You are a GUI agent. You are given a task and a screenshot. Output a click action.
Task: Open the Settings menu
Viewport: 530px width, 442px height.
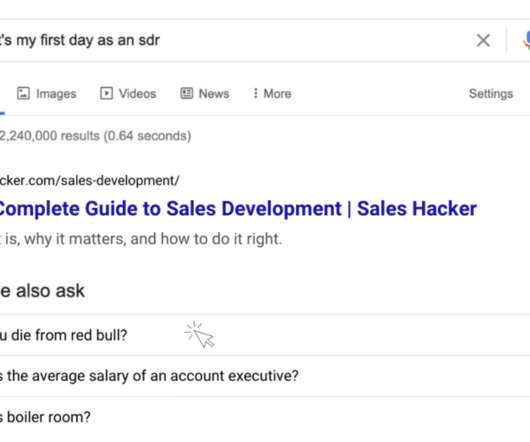coord(491,94)
